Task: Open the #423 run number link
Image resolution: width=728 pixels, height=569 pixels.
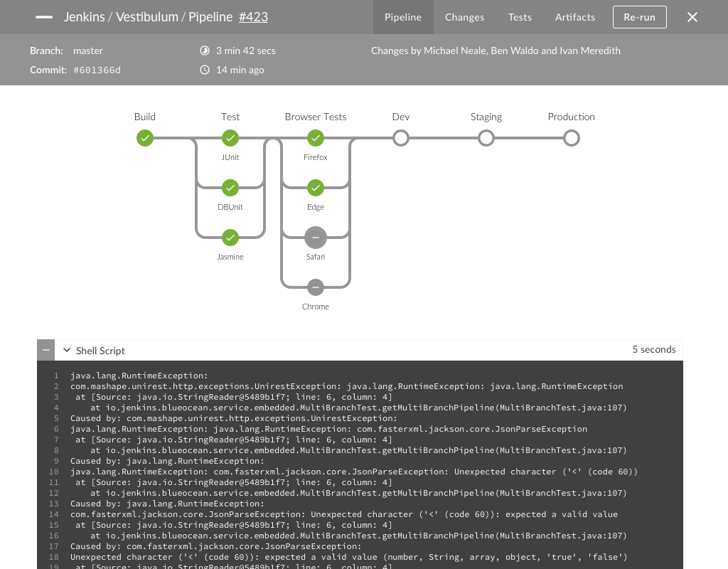Action: (x=253, y=17)
